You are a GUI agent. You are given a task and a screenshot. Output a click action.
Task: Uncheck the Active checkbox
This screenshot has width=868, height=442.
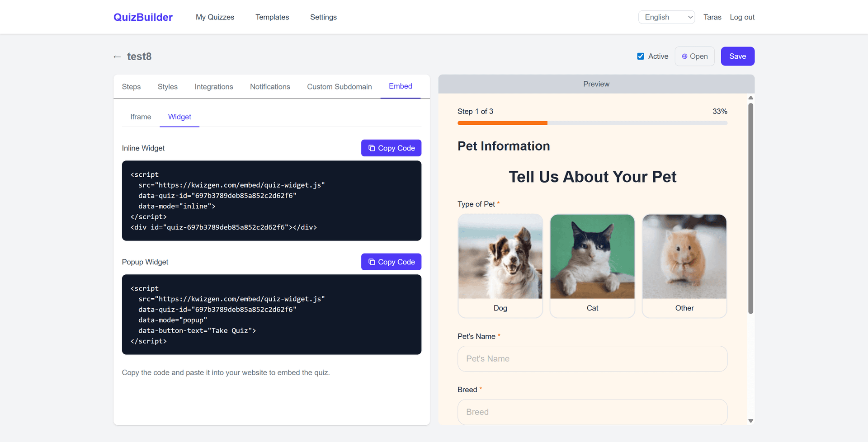[641, 56]
